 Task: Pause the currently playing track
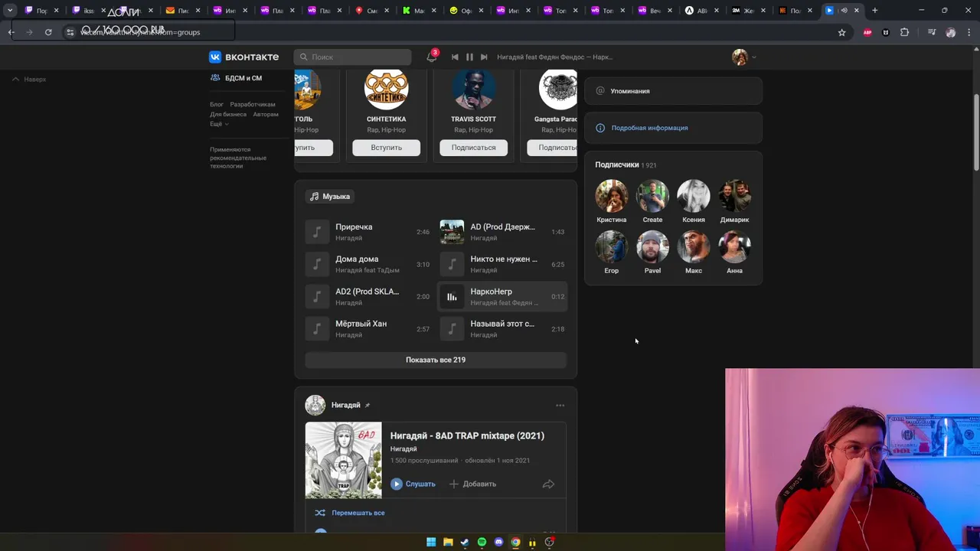click(469, 57)
